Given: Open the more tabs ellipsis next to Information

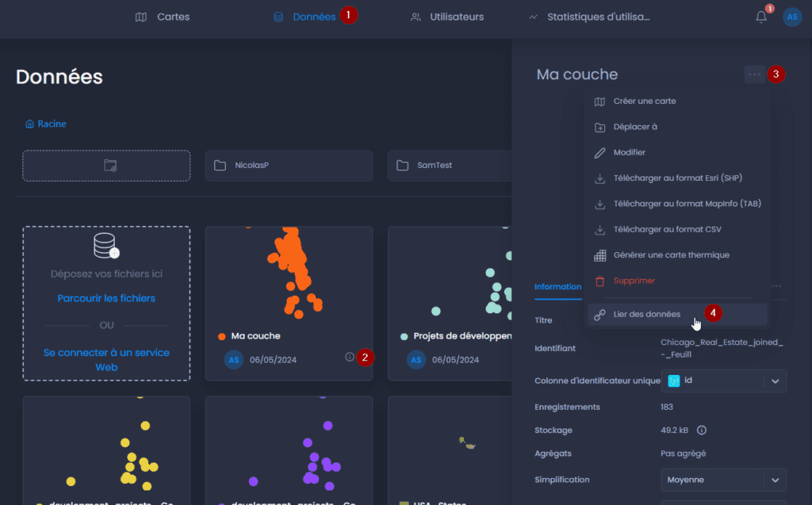Looking at the screenshot, I should click(x=776, y=286).
